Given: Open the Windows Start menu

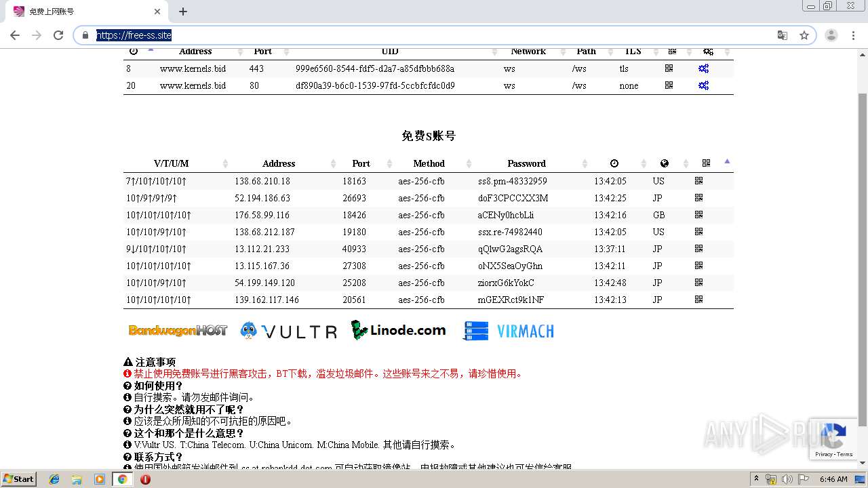Looking at the screenshot, I should [x=18, y=479].
